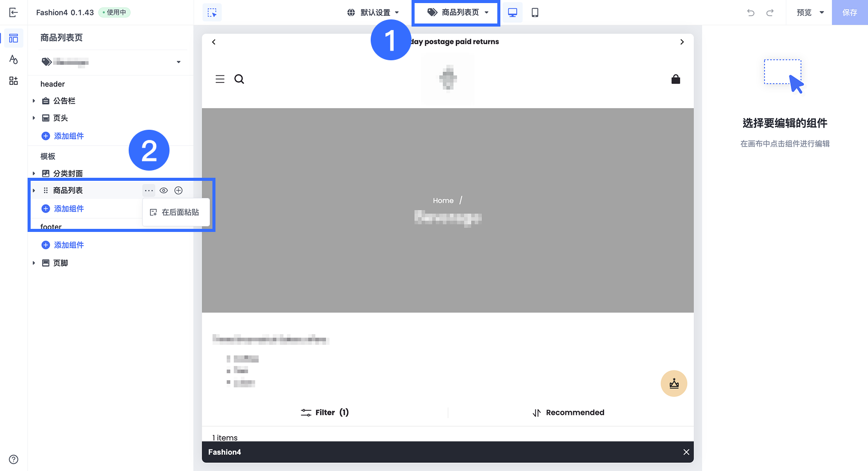Screen dimensions: 868x471
Task: Open the Filter (1) panel in preview
Action: (325, 412)
